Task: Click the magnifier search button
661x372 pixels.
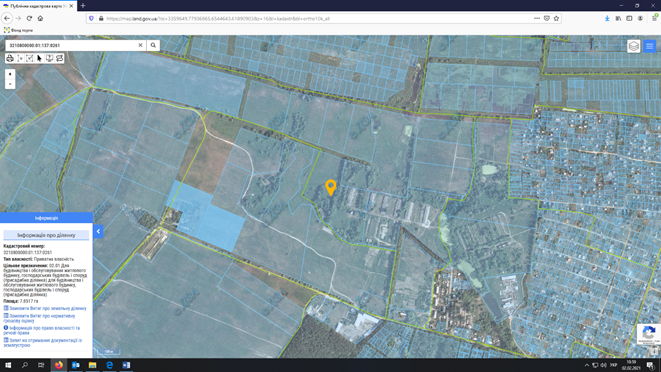Action: coord(153,45)
